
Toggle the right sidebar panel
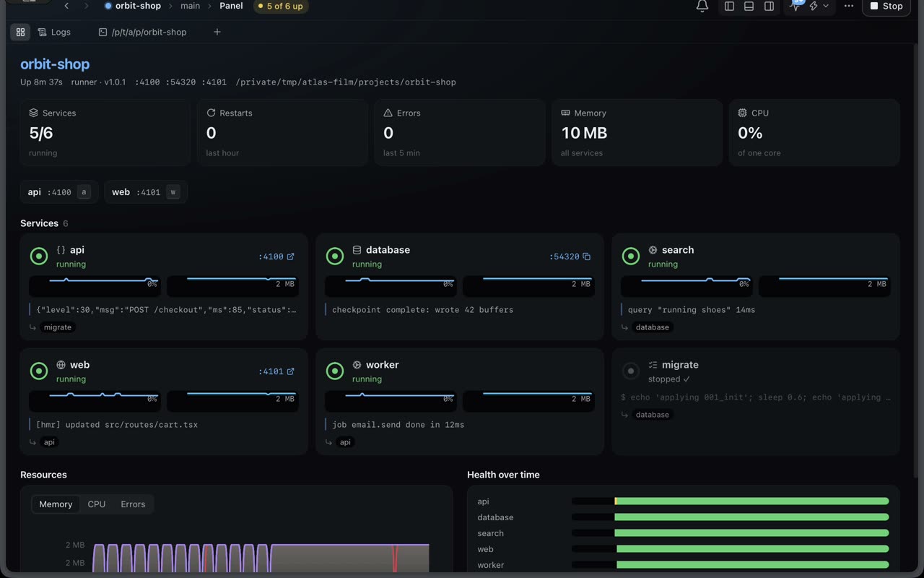pos(770,6)
